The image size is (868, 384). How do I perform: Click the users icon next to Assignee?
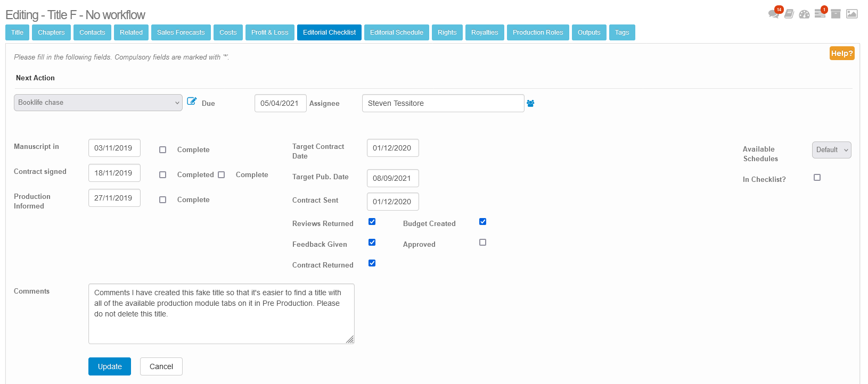(530, 103)
